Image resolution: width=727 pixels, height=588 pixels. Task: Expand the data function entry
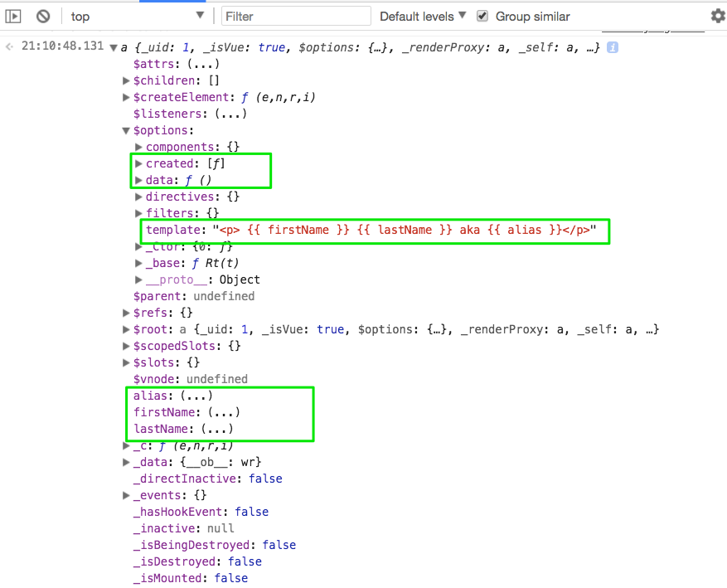[x=138, y=180]
